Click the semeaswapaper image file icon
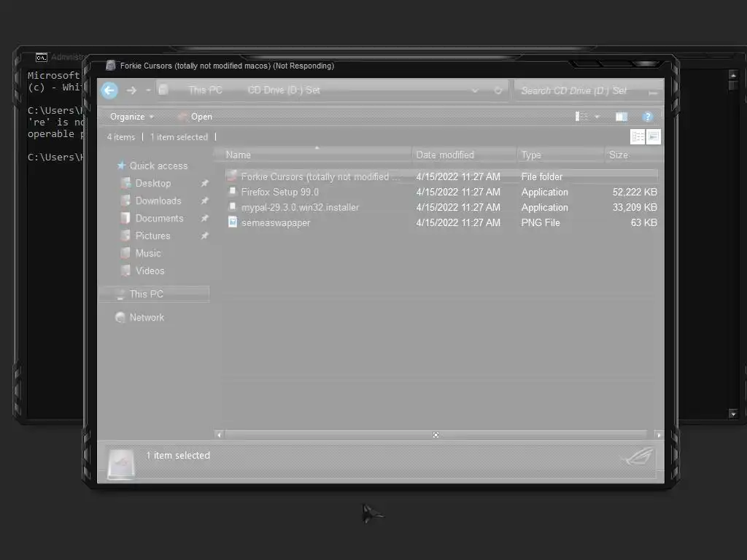 point(233,222)
